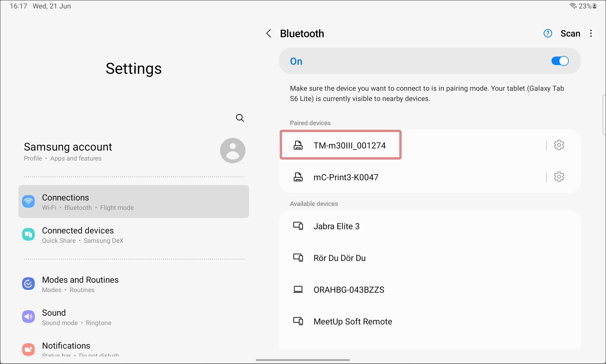
Task: Open Sound settings
Action: 134,317
